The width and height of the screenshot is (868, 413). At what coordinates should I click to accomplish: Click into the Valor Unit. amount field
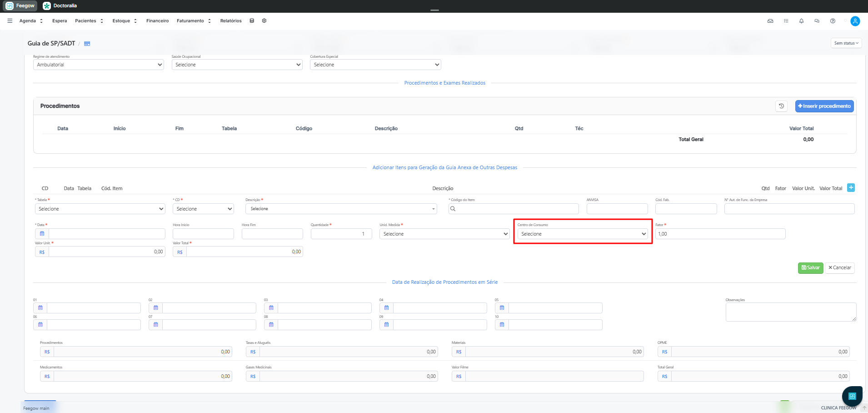[107, 252]
